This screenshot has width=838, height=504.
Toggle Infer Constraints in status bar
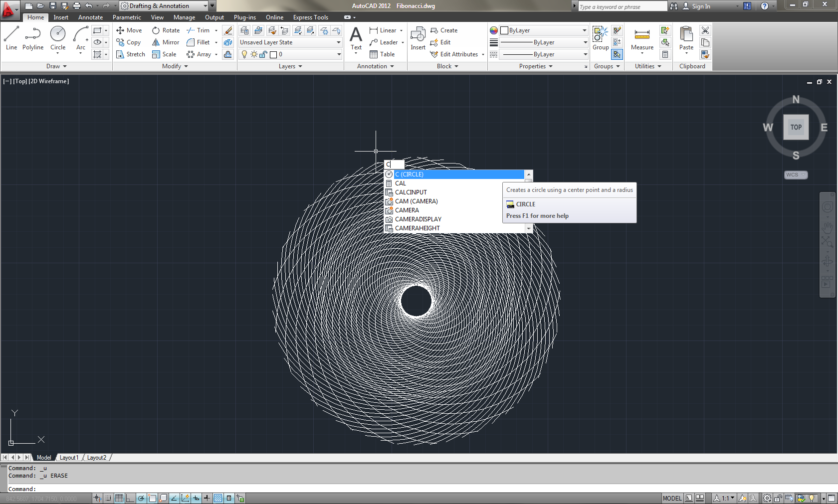[x=97, y=498]
